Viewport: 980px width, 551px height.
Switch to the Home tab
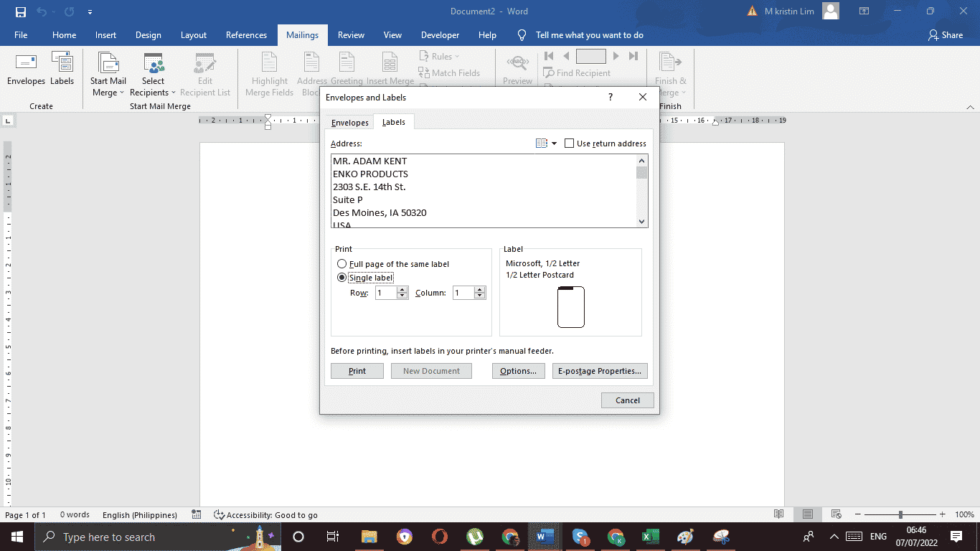(x=64, y=35)
